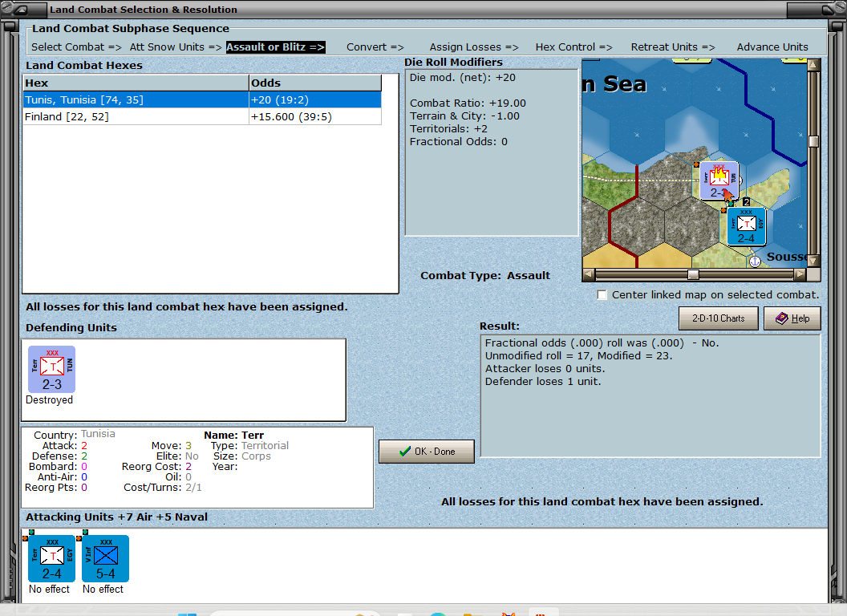
Task: Click the map vertical scrollbar thumb
Action: [813, 142]
